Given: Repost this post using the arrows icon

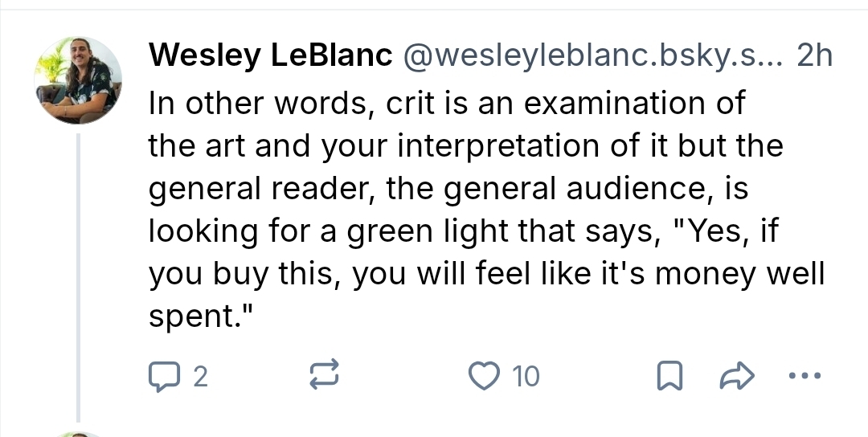Looking at the screenshot, I should pos(326,375).
